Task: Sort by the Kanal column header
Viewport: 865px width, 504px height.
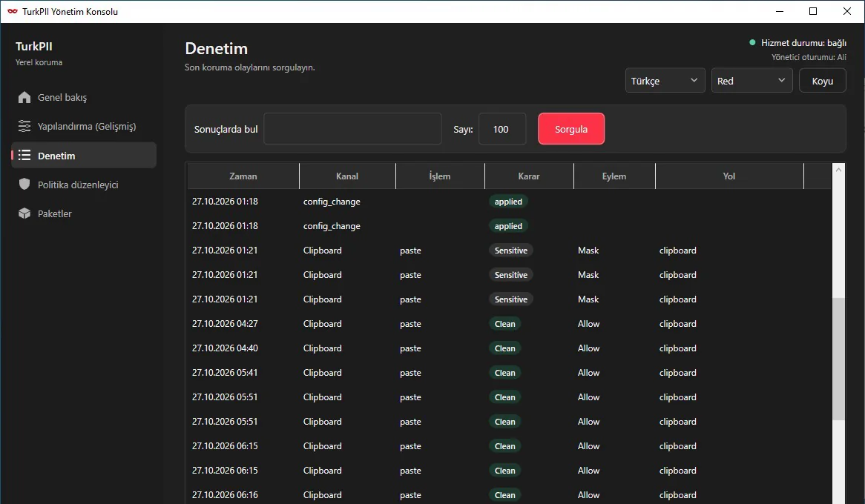Action: (x=347, y=176)
